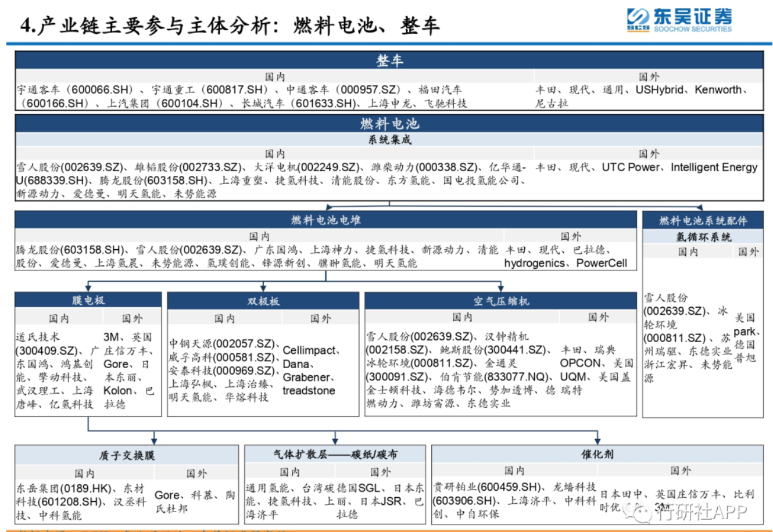
Task: Click 日本田中 in 催化剂 国外 column
Action: [621, 494]
